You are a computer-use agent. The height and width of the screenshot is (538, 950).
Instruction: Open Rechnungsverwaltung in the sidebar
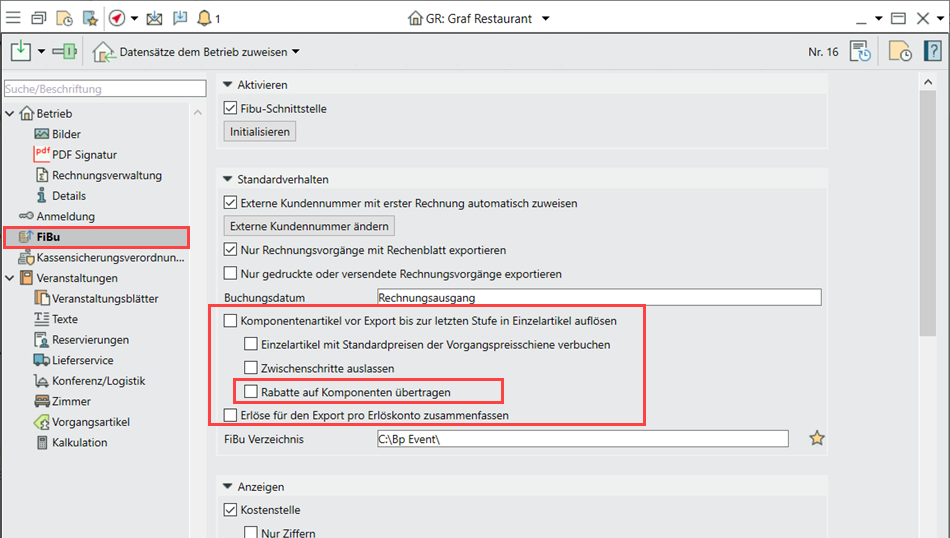(x=106, y=175)
